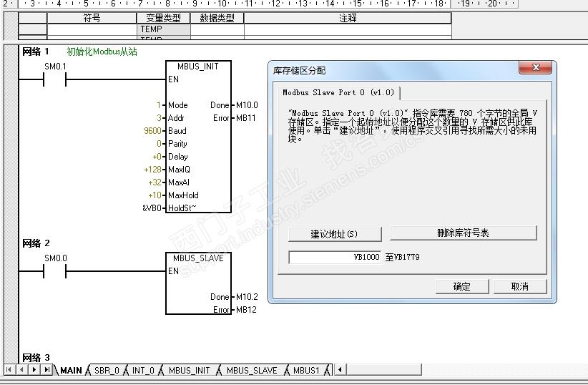Open the SBR_0 subroutine tab
The height and width of the screenshot is (385, 588).
point(107,371)
